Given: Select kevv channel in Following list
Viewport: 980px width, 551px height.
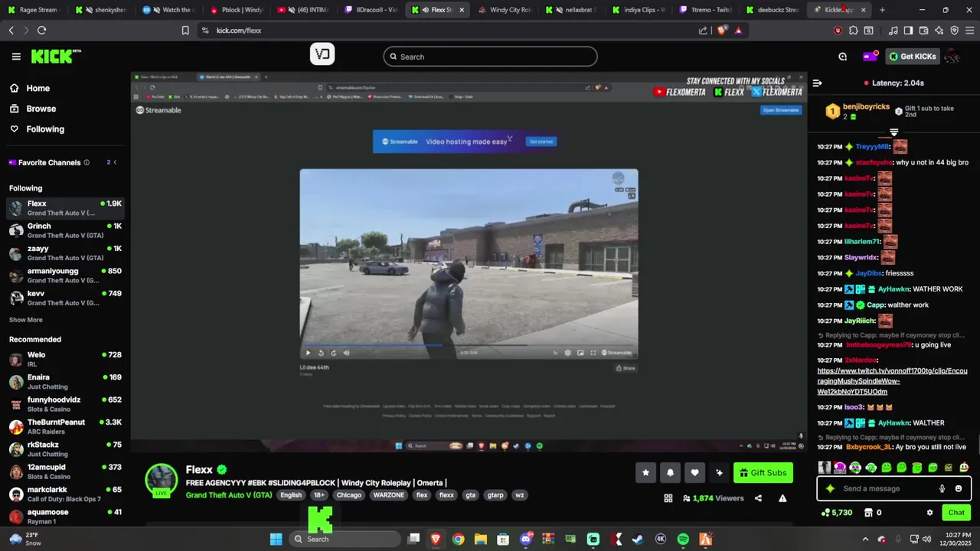Looking at the screenshot, I should pos(65,298).
